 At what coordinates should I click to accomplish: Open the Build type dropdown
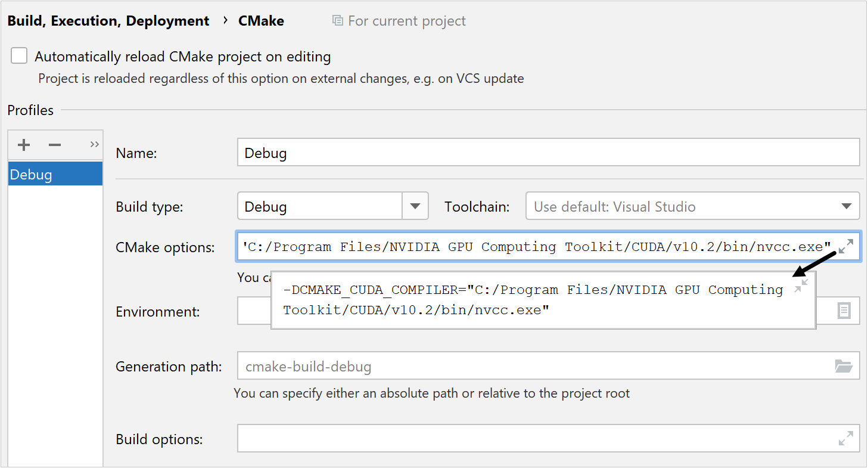[415, 206]
